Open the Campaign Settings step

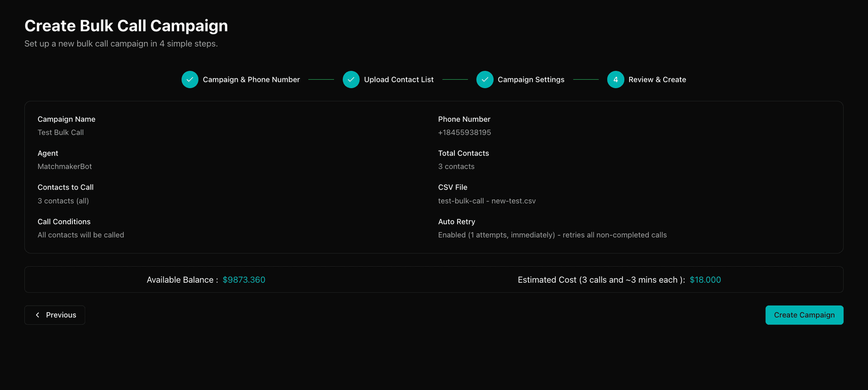tap(531, 80)
